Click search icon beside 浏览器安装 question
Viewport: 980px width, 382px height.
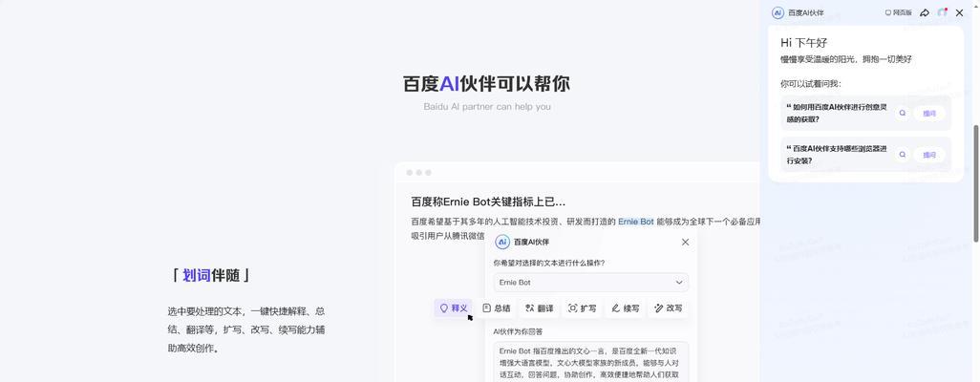[x=902, y=155]
